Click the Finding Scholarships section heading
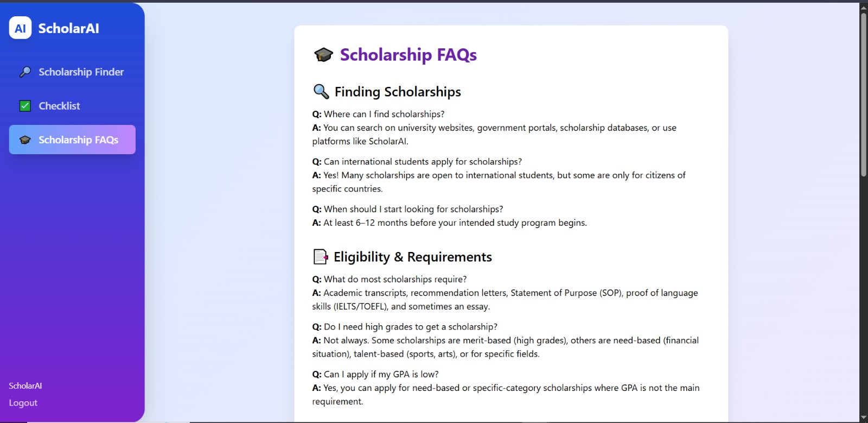This screenshot has height=423, width=868. tap(398, 92)
